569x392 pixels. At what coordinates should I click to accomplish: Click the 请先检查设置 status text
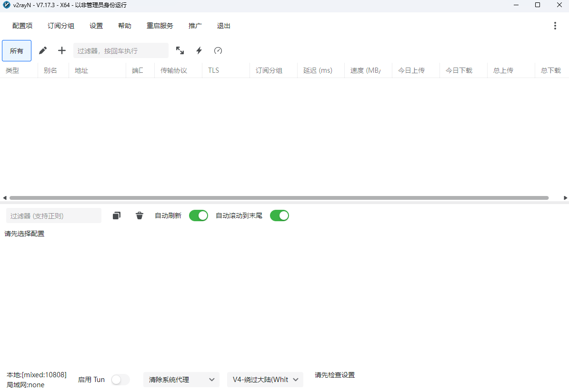pyautogui.click(x=335, y=375)
